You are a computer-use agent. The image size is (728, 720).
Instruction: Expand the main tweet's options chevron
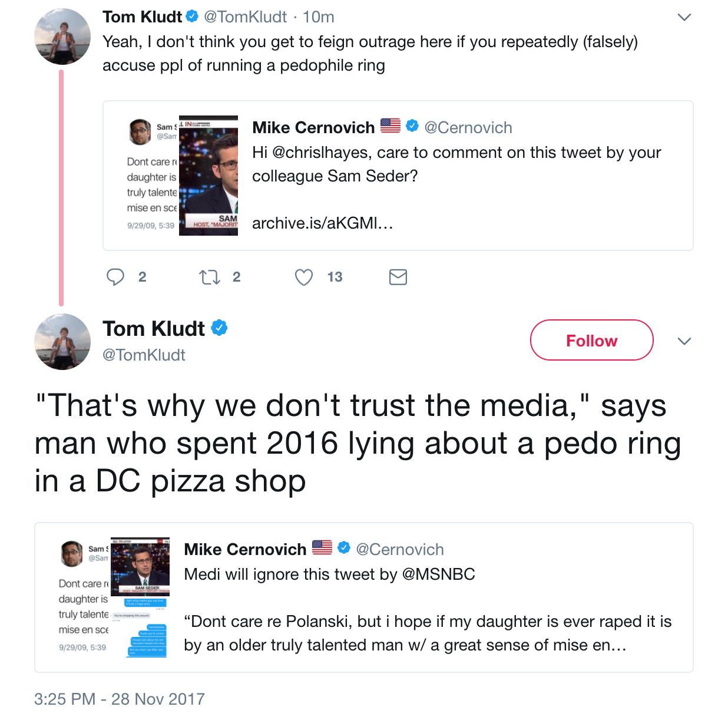684,341
